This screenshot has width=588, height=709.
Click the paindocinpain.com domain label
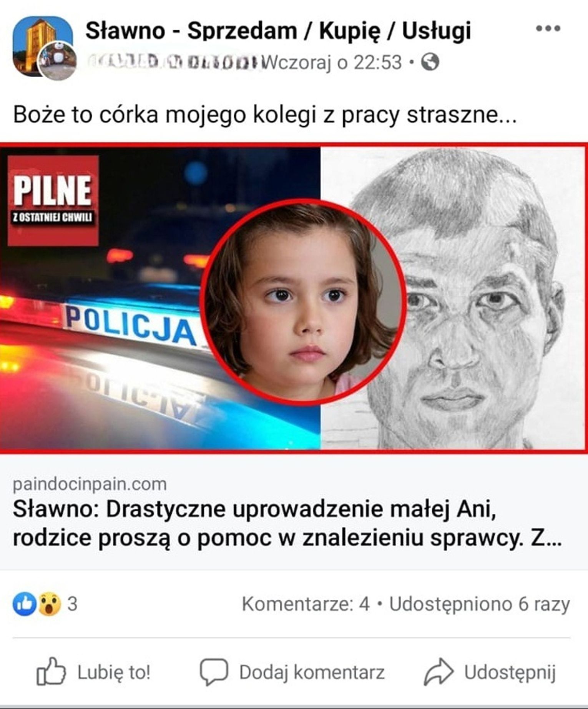(x=90, y=484)
